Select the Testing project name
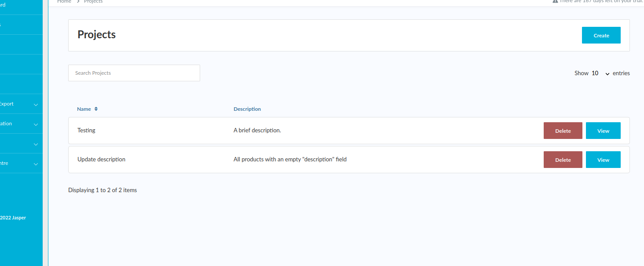644x266 pixels. (86, 130)
